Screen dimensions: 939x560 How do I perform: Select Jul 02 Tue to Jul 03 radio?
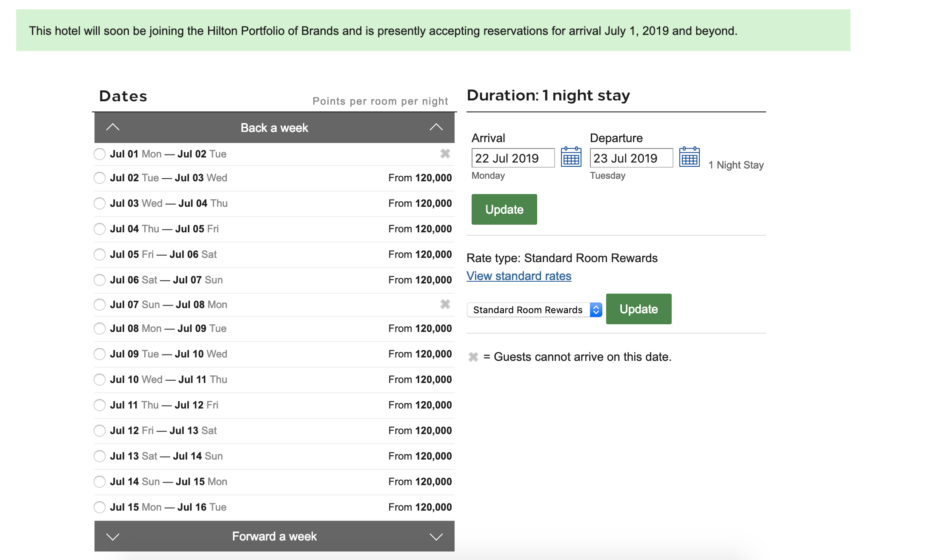point(100,178)
